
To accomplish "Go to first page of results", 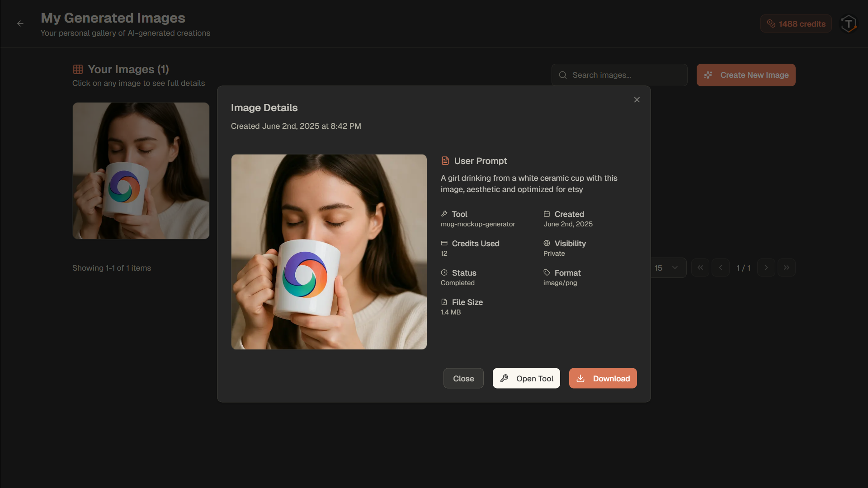I will click(700, 267).
